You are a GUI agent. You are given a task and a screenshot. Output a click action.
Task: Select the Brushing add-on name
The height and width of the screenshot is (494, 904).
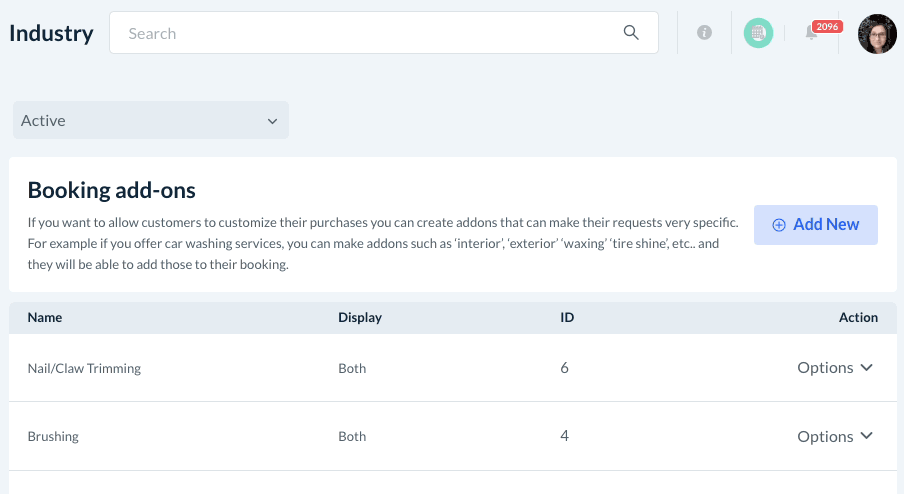(53, 436)
